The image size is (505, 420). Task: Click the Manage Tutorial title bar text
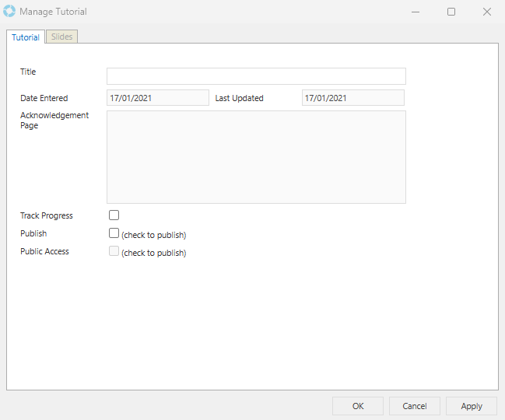(53, 12)
